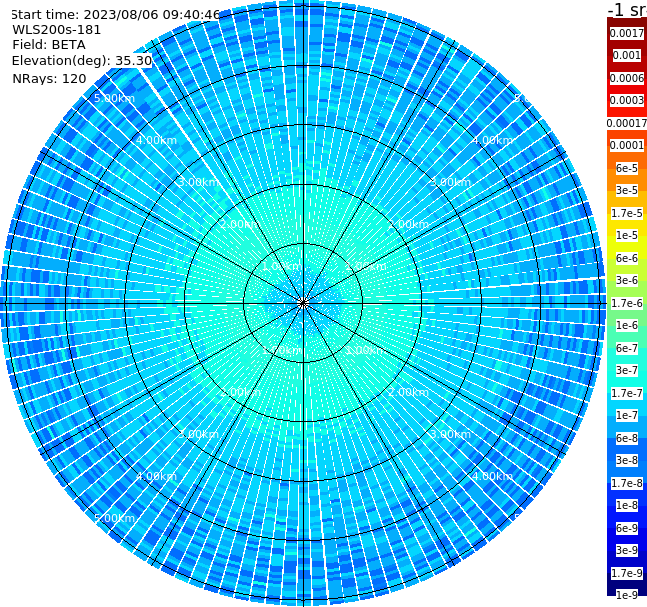Select the 3e-9 colorbar label
Viewport: 647px width, 607px height.
pyautogui.click(x=627, y=550)
